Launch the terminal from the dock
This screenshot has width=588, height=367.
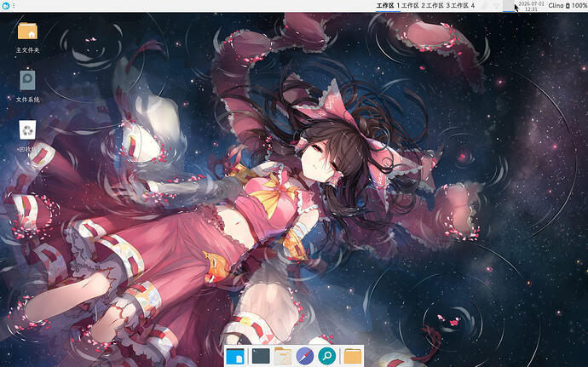coord(261,356)
